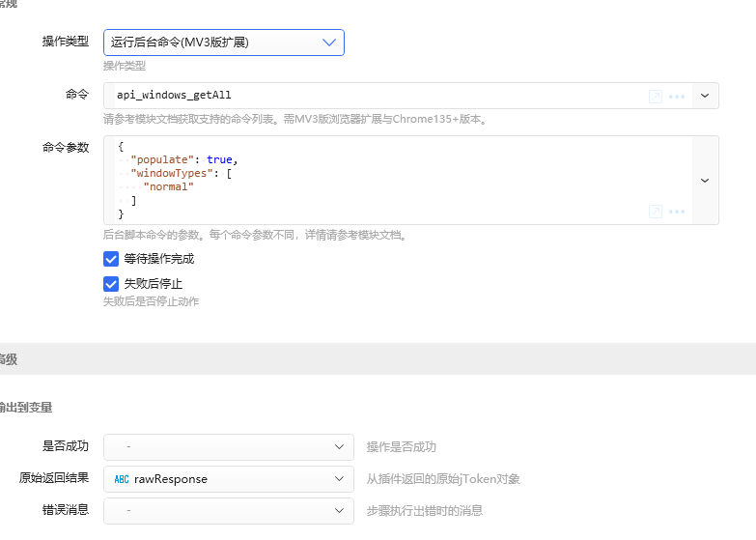
Task: Click the ABC type icon beside rawResponse
Action: coord(122,479)
